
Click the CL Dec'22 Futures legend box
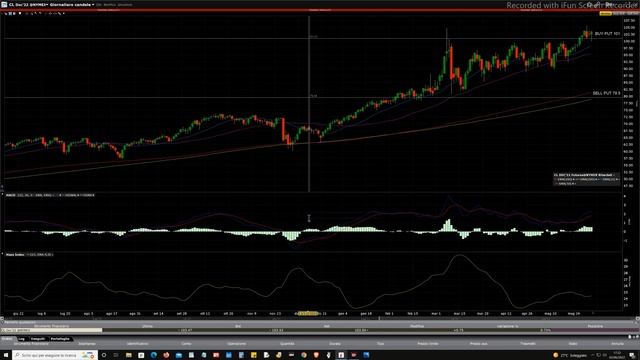coord(586,179)
